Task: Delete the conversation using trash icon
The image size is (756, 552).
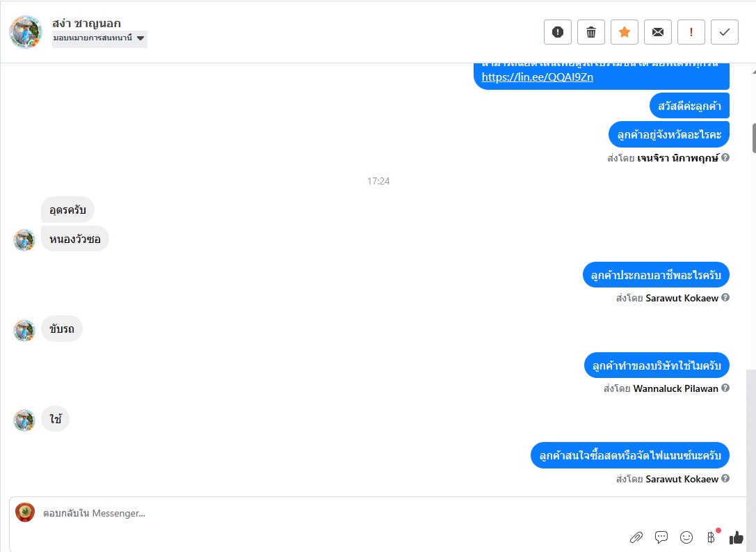Action: (x=591, y=32)
